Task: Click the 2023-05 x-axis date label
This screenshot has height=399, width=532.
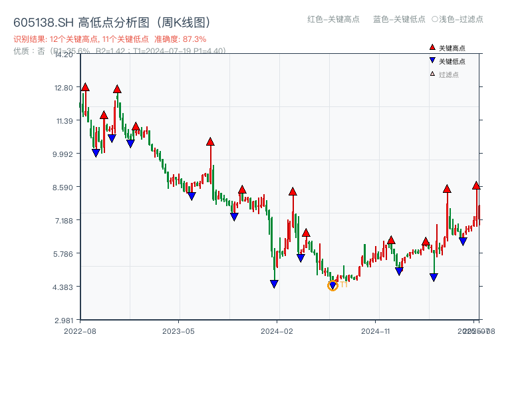Action: (178, 331)
